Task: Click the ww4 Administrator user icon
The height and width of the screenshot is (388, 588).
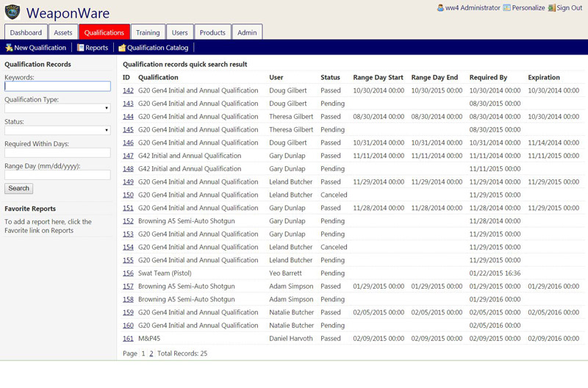Action: 440,7
